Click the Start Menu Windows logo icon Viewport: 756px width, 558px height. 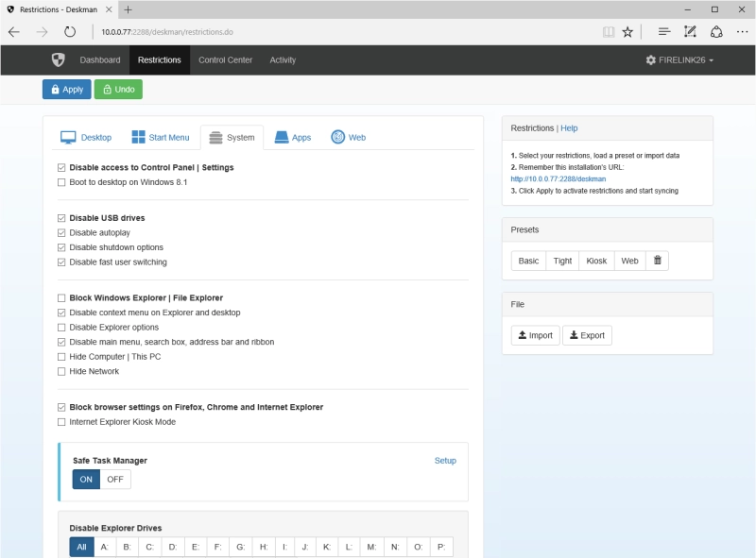(138, 137)
